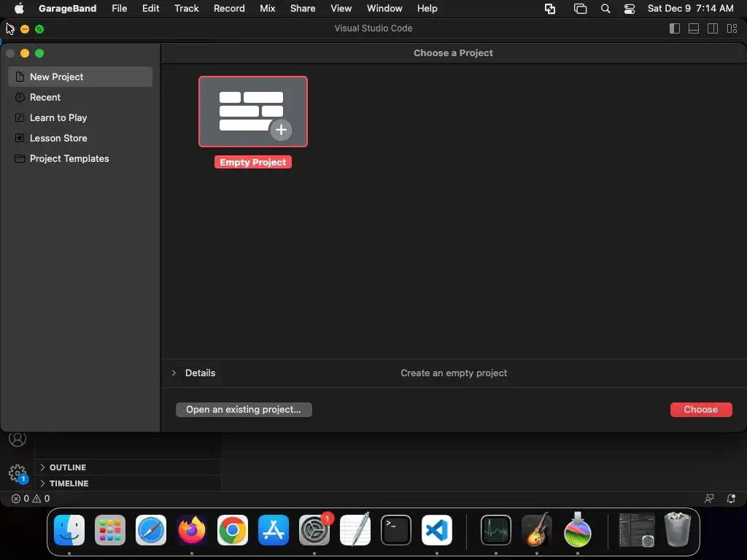Open the Help menu

pyautogui.click(x=427, y=8)
